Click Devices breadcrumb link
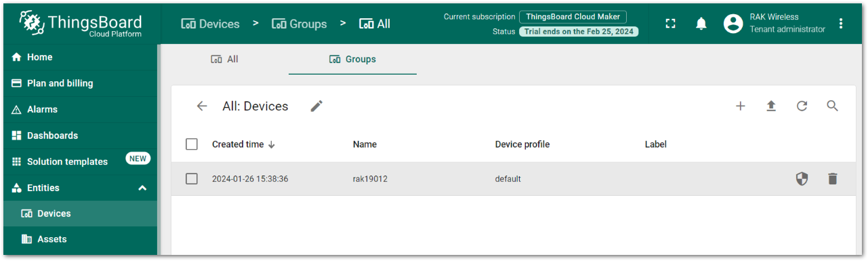The image size is (868, 261). (210, 24)
